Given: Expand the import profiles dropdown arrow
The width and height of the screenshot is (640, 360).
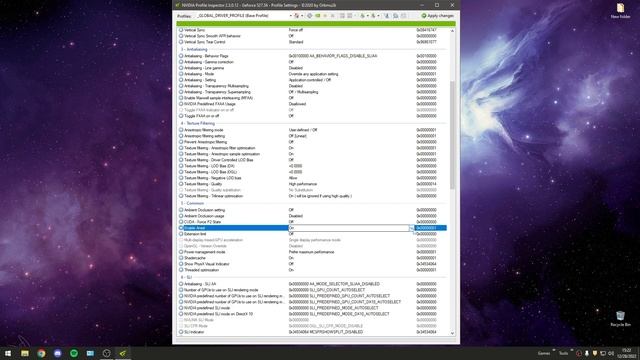Looking at the screenshot, I should pyautogui.click(x=378, y=16).
